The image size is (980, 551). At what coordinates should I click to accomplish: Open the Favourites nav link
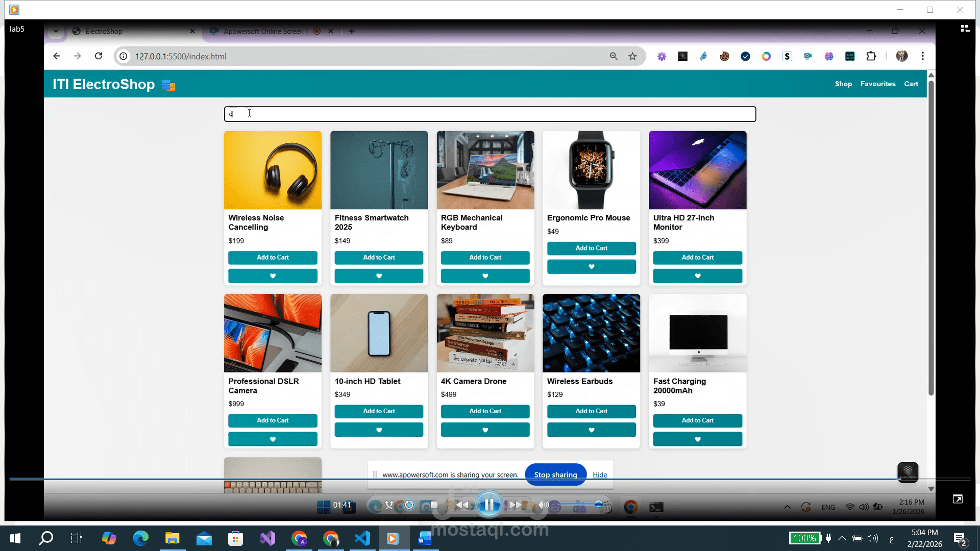(877, 84)
